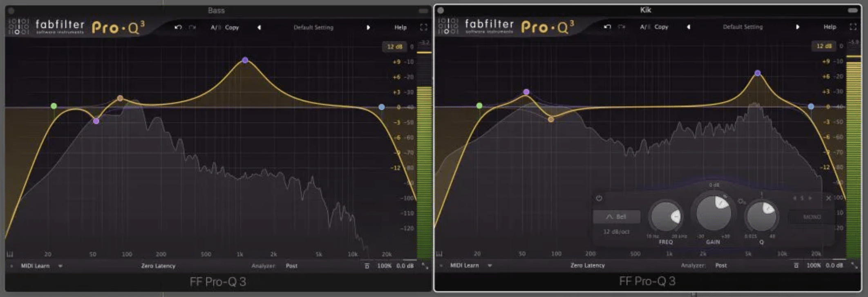The height and width of the screenshot is (297, 868).
Task: Open piano display icon in Kik window
Action: [x=439, y=254]
